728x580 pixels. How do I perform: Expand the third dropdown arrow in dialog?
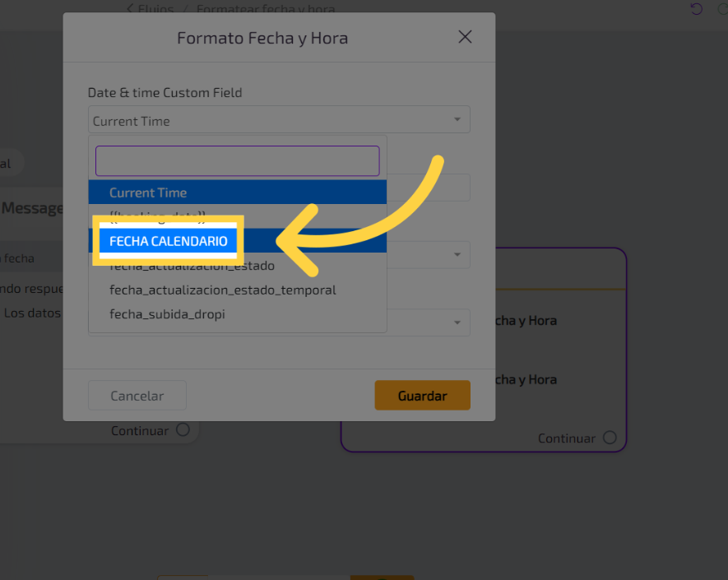(x=457, y=255)
